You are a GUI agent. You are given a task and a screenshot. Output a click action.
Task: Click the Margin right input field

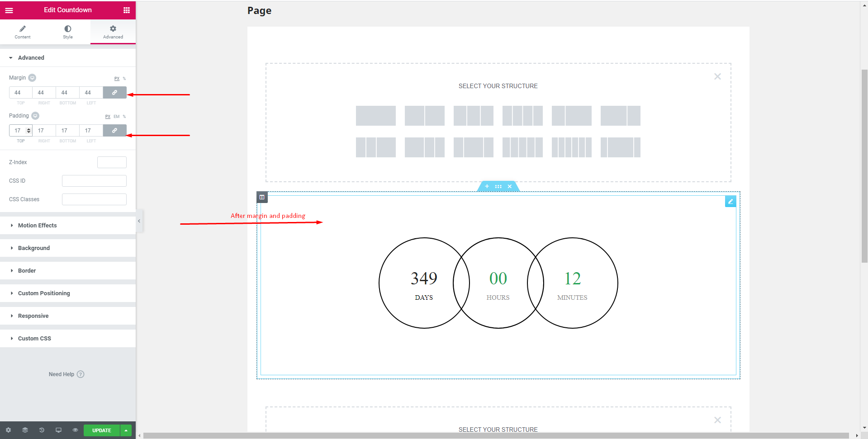tap(44, 93)
